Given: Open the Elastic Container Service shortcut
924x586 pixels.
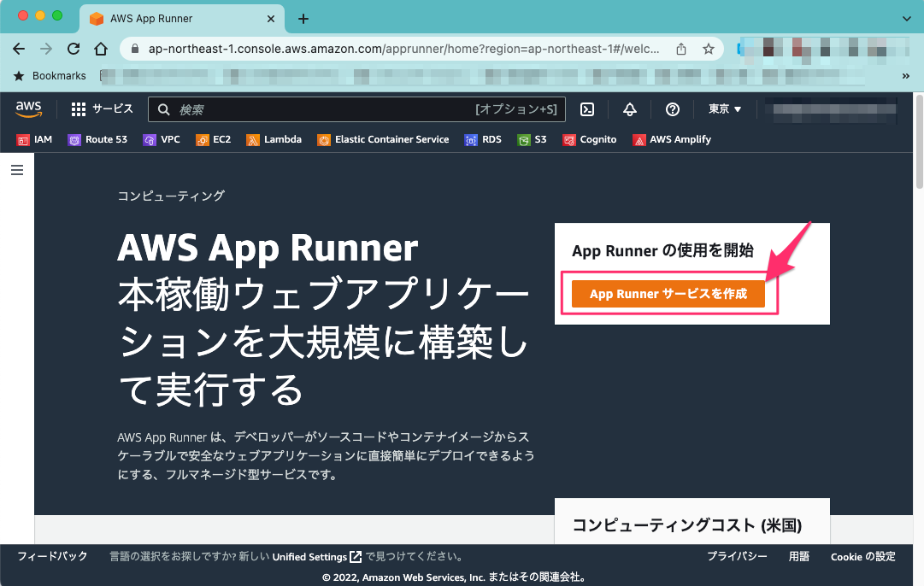Looking at the screenshot, I should pos(383,139).
